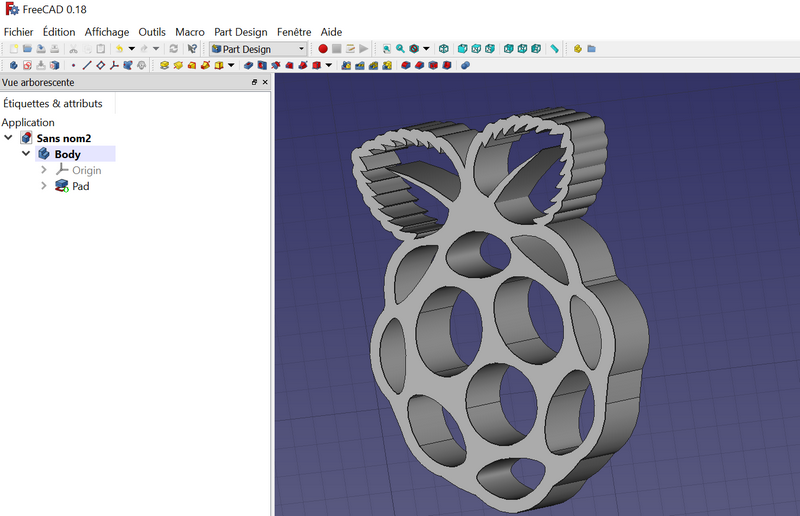Create a local coordinate system
800x516 pixels.
click(114, 65)
